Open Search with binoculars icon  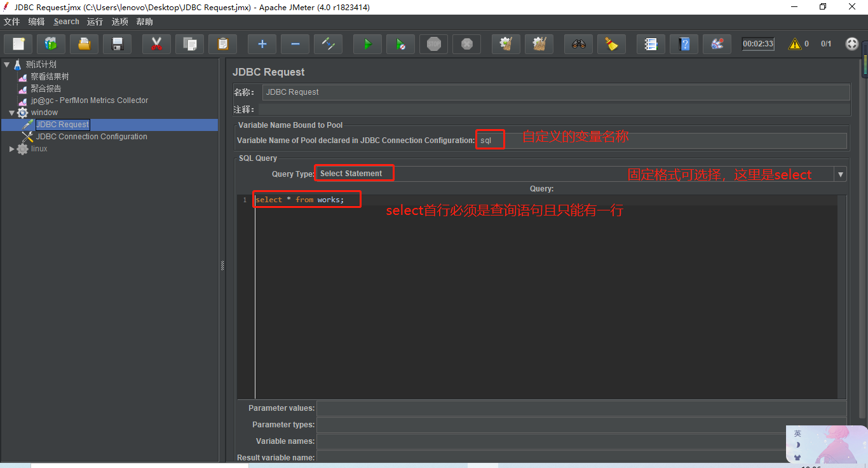578,44
